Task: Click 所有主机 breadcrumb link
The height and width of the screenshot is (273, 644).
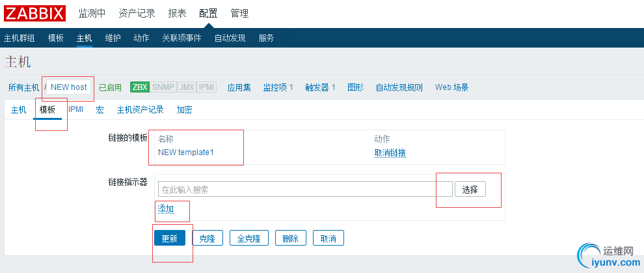Action: pyautogui.click(x=23, y=87)
